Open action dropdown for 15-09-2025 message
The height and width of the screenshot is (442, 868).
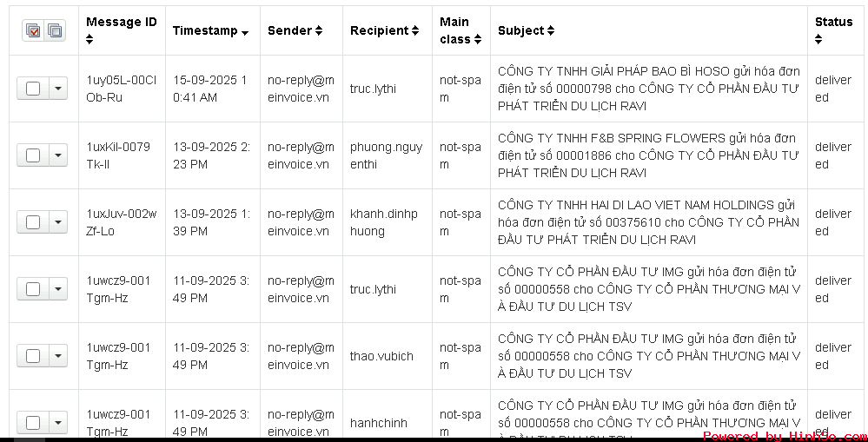click(x=58, y=89)
